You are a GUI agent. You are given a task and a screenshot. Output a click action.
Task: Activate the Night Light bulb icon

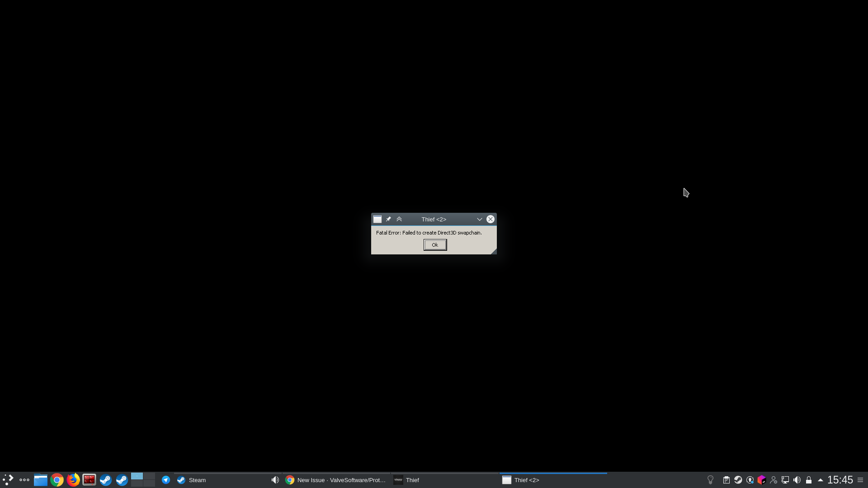710,480
